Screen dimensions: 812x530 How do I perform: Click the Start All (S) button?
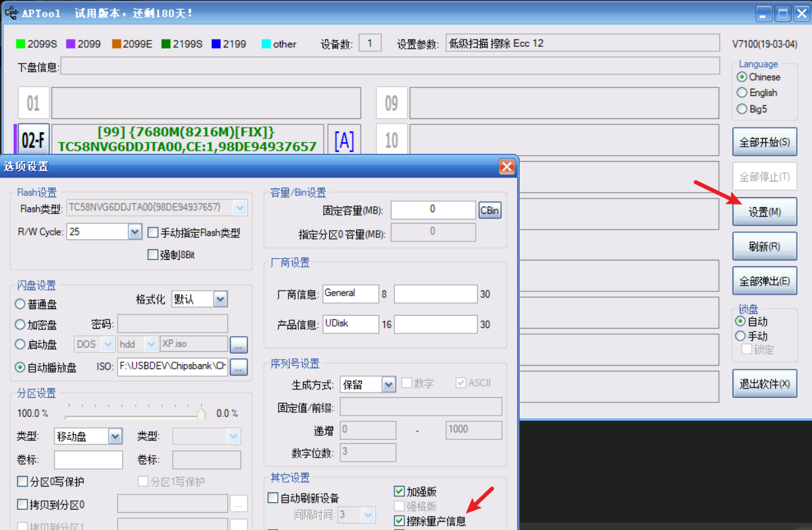point(765,142)
